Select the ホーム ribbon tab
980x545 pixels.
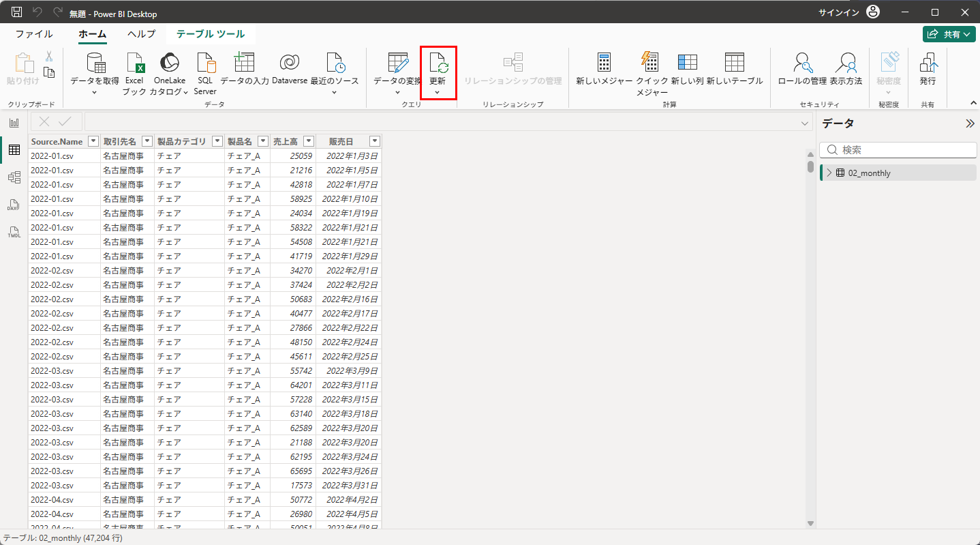(93, 34)
